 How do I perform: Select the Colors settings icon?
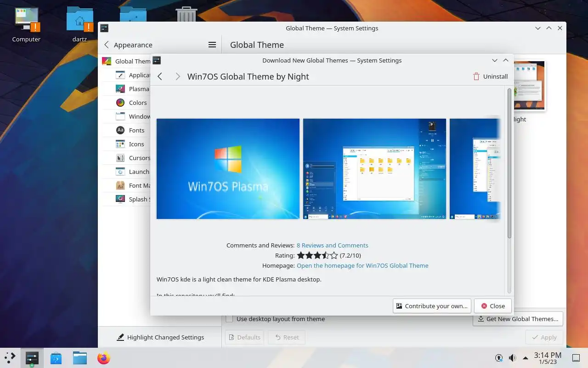tap(120, 103)
